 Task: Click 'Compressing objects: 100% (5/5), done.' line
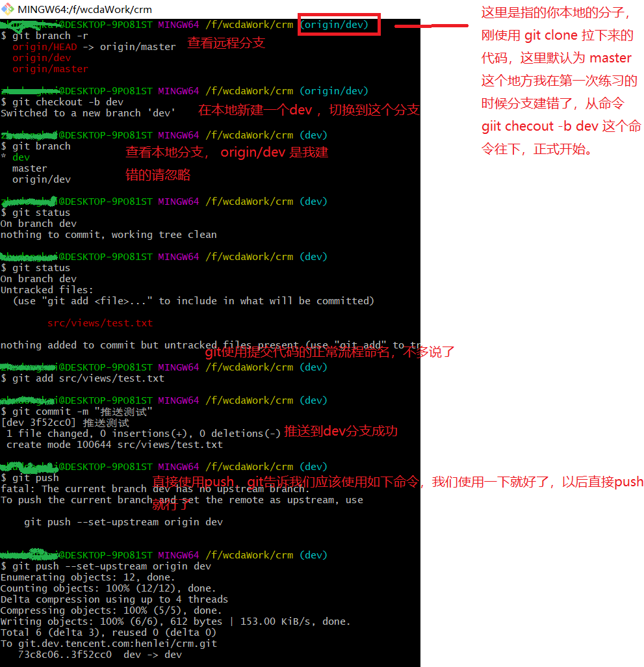point(111,611)
